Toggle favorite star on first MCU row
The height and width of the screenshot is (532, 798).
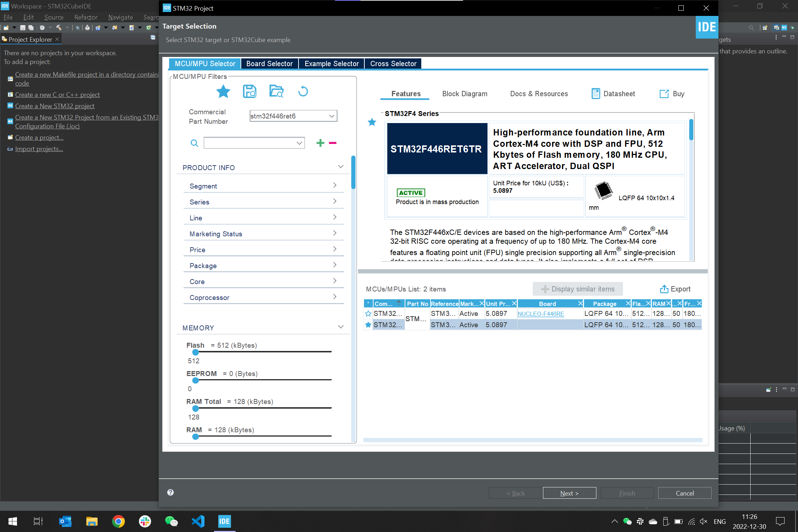pyautogui.click(x=368, y=314)
